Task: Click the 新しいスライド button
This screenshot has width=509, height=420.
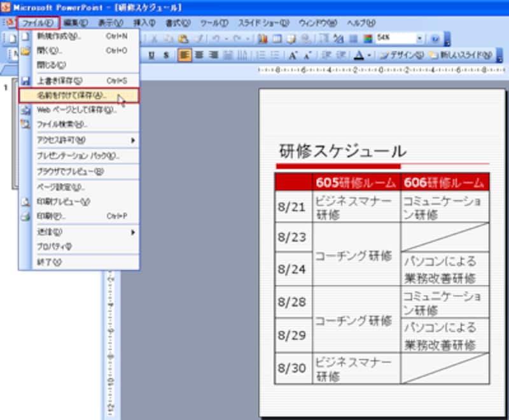Action: coord(463,55)
